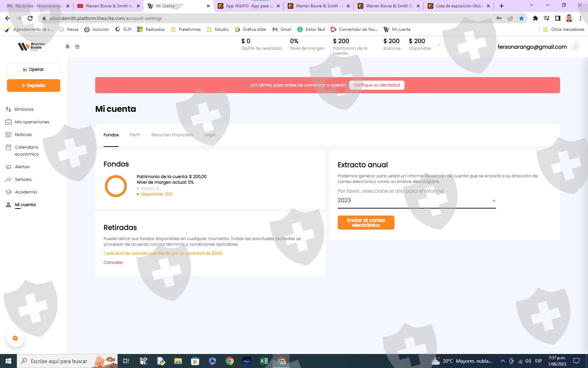Close the App WikiFX browser tab
Screen dimensions: 588x368
click(278, 6)
